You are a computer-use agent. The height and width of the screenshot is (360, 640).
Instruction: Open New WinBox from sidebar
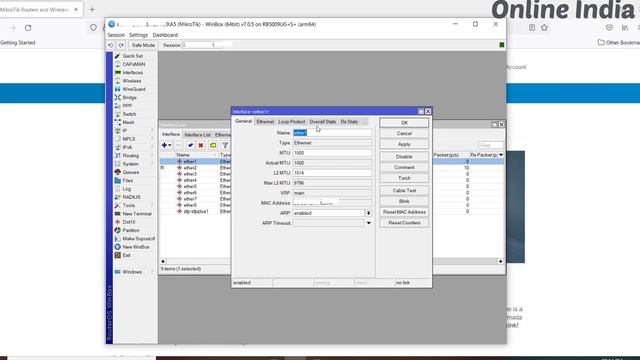[136, 247]
